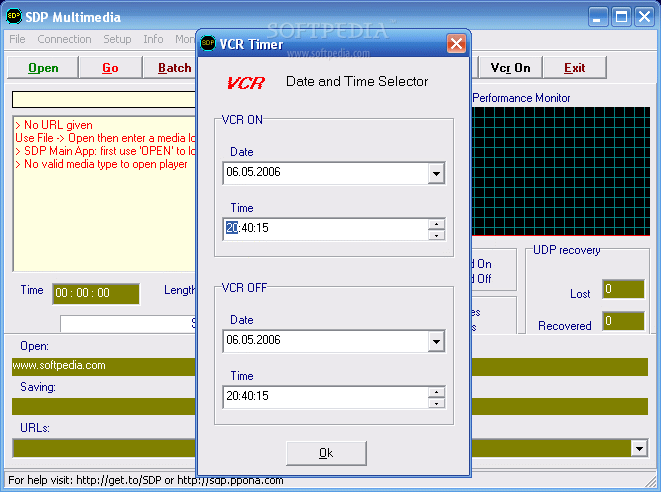The width and height of the screenshot is (661, 492).
Task: Click the Open button in SDP Multimedia
Action: click(x=43, y=68)
